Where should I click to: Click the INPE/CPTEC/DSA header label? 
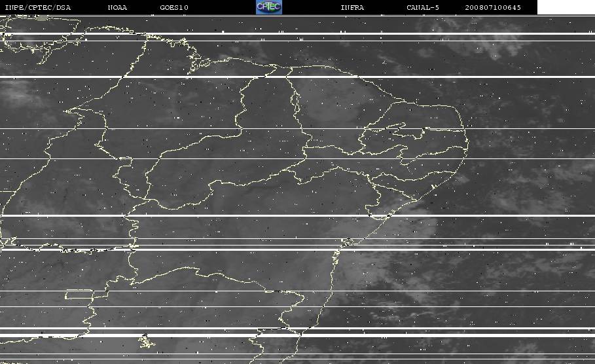pyautogui.click(x=37, y=7)
